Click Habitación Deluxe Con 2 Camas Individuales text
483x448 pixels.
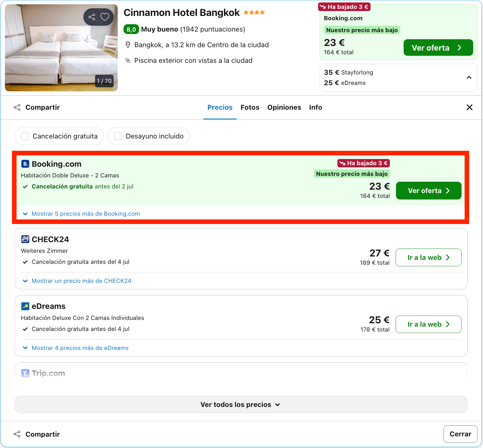pyautogui.click(x=82, y=318)
